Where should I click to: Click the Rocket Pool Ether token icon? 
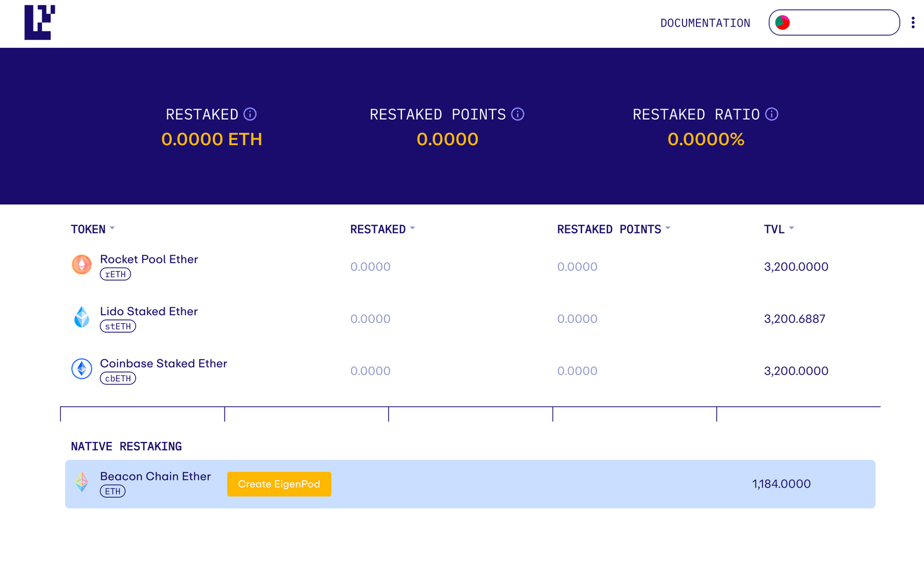(x=81, y=265)
